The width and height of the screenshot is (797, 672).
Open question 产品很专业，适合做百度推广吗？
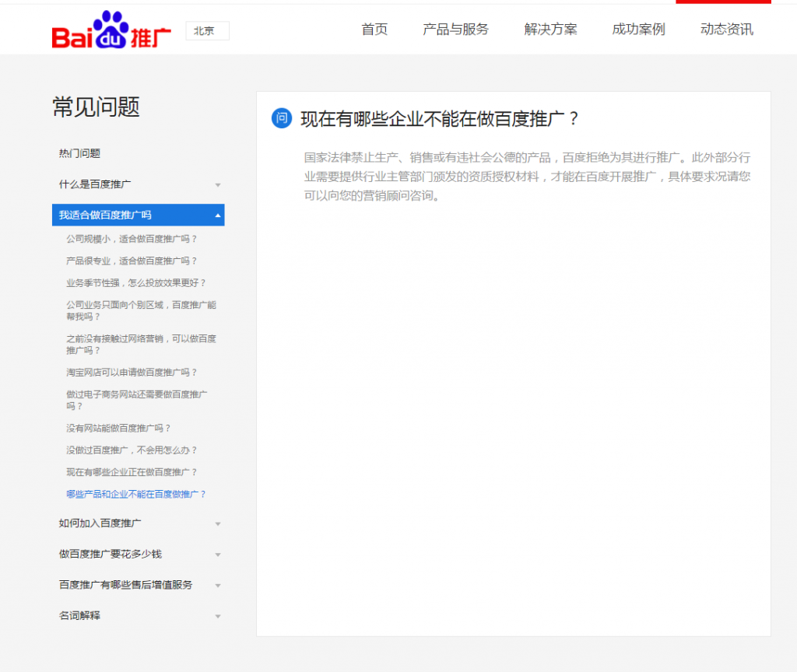coord(132,261)
